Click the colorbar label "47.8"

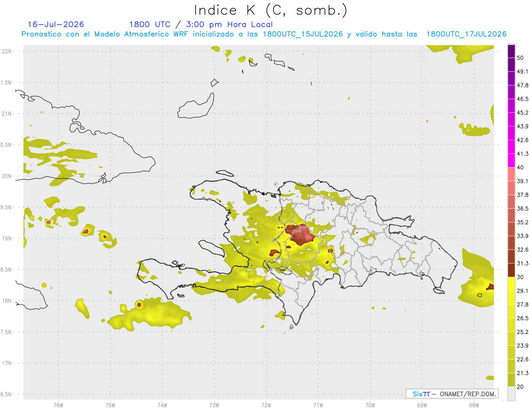[x=522, y=86]
